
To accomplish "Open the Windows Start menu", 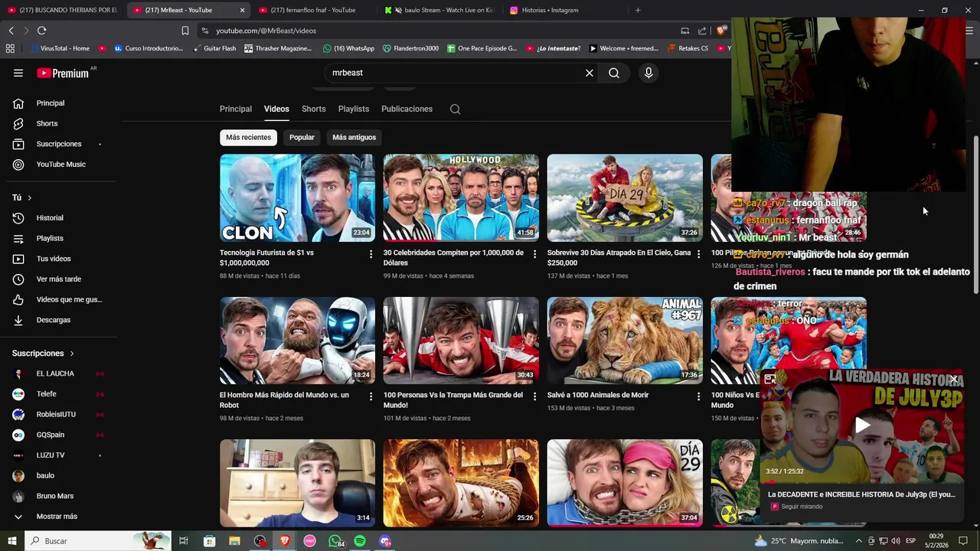I will click(x=11, y=541).
